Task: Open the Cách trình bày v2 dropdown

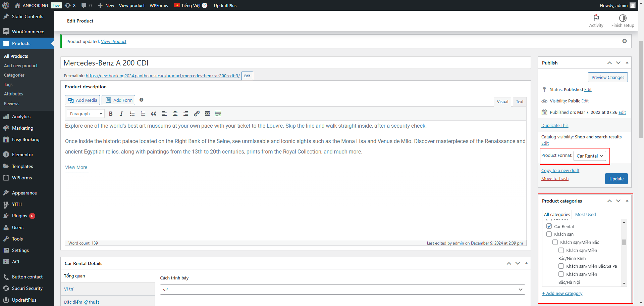Action: 342,290
